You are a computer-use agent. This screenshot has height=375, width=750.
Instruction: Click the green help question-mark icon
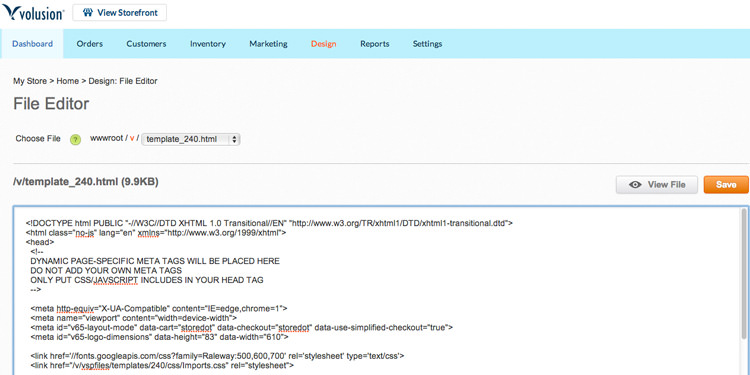(x=76, y=140)
